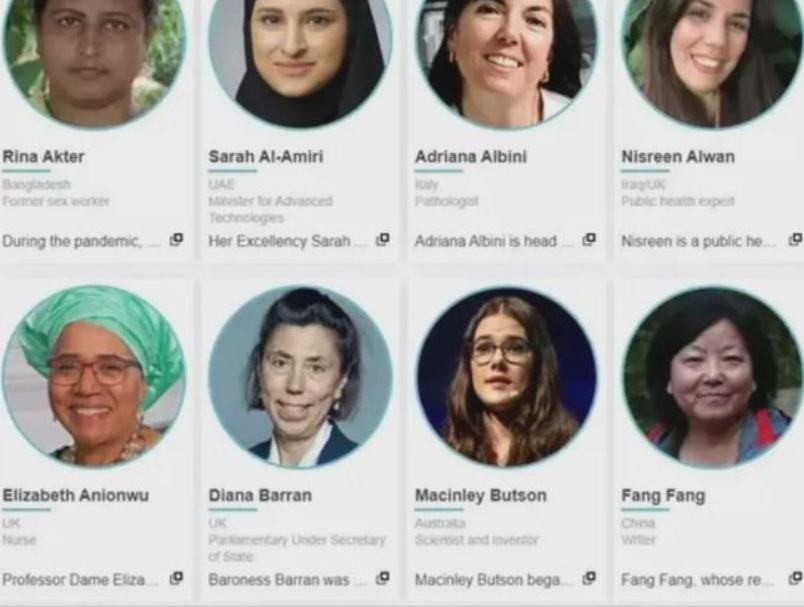Screen dimensions: 804x607
Task: Click the Adriana Albini name heading
Action: coord(471,157)
